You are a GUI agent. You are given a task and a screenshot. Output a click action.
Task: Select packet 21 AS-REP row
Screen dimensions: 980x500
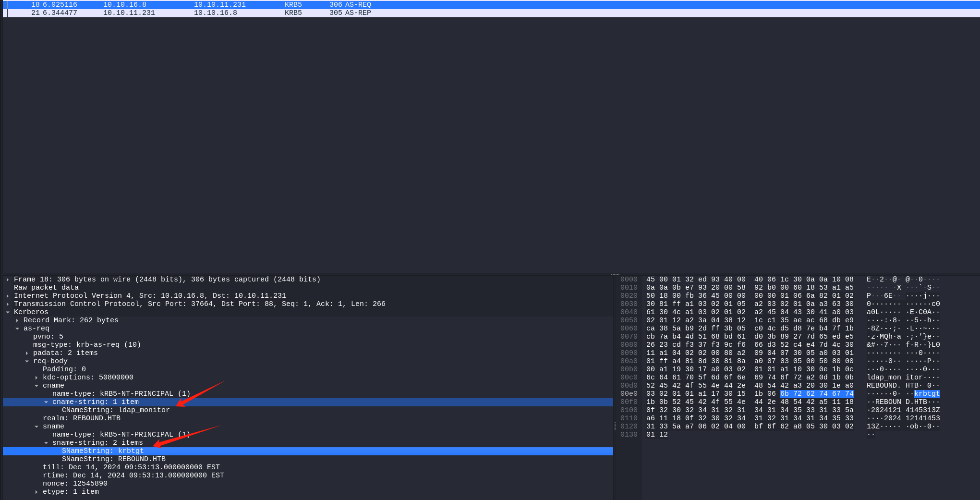tap(491, 12)
